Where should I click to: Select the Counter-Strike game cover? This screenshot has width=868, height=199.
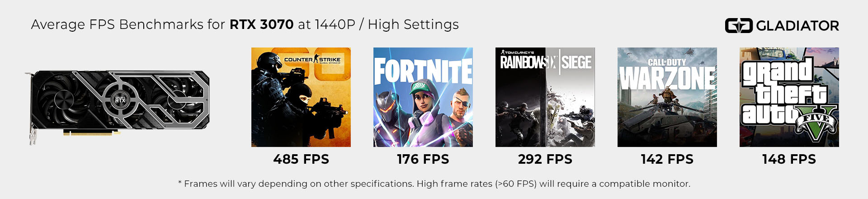point(301,97)
